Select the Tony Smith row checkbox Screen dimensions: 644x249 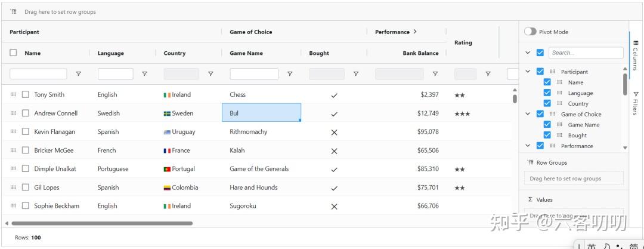click(26, 95)
